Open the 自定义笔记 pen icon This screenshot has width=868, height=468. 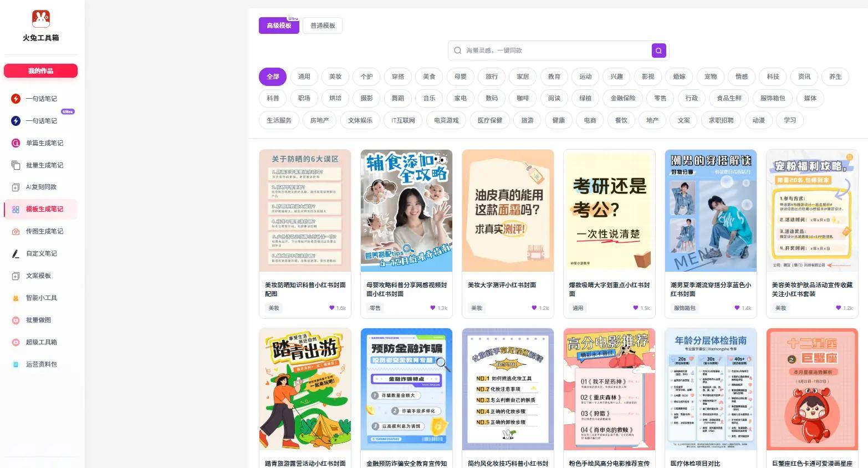(16, 253)
